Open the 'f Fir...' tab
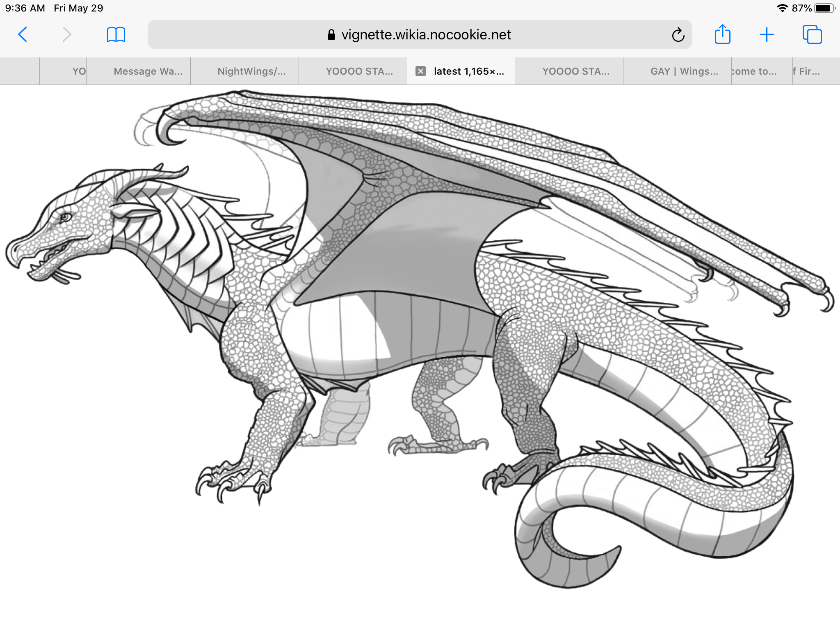This screenshot has width=840, height=630. click(806, 71)
